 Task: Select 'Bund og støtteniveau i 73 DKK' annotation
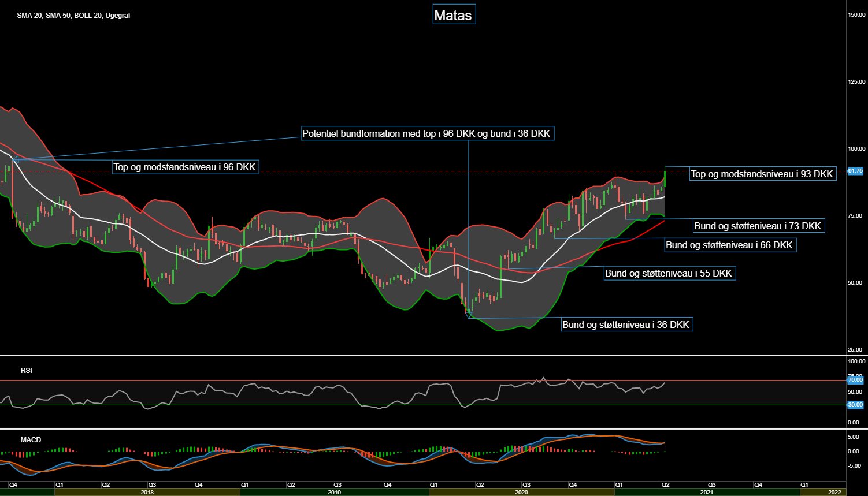(x=758, y=226)
